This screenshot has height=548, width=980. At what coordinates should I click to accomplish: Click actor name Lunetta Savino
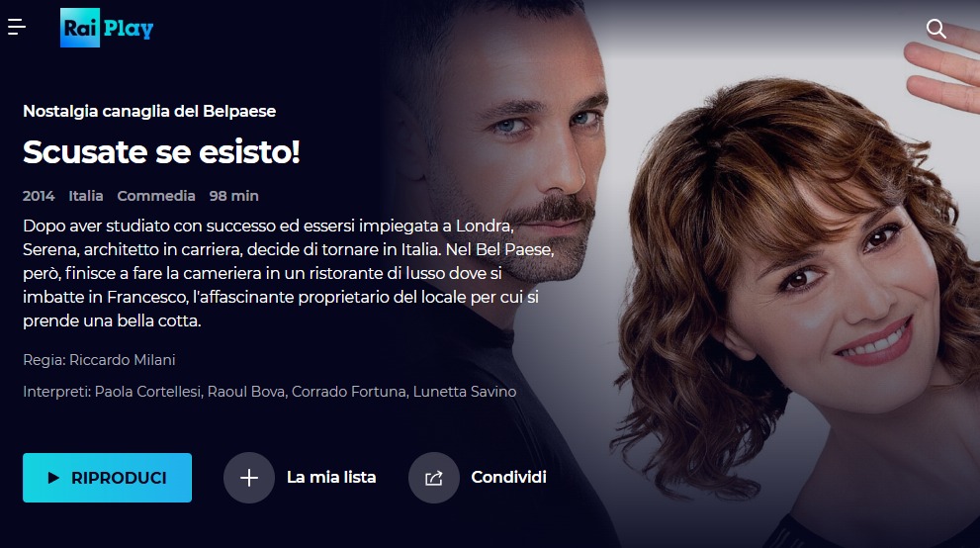pos(465,392)
